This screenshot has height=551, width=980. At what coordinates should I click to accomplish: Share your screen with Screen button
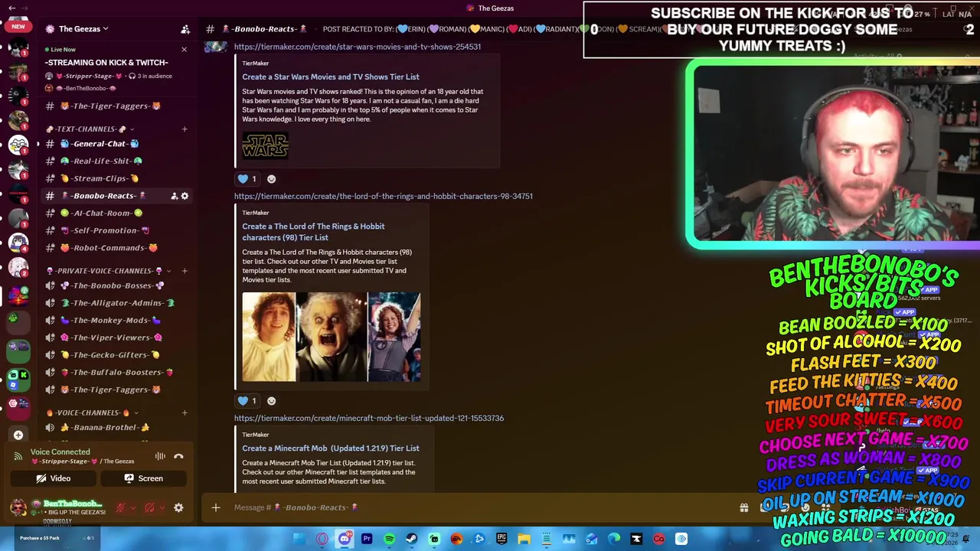[x=143, y=478]
